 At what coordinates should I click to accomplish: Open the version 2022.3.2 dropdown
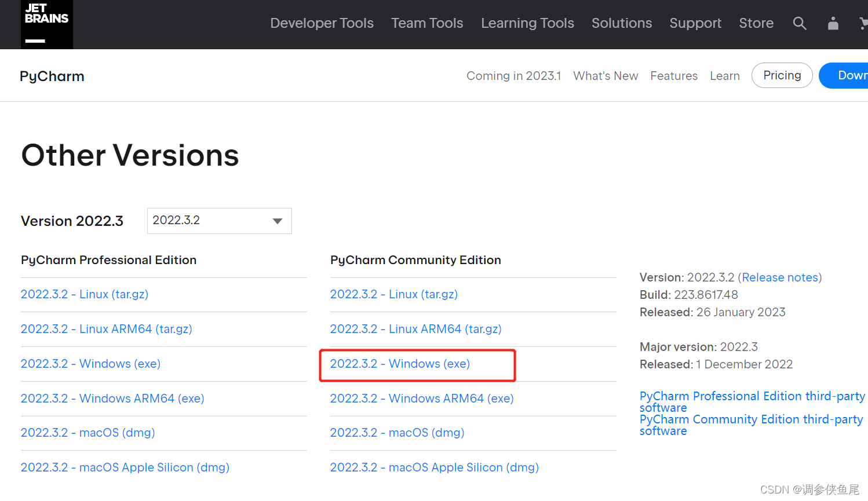(219, 221)
